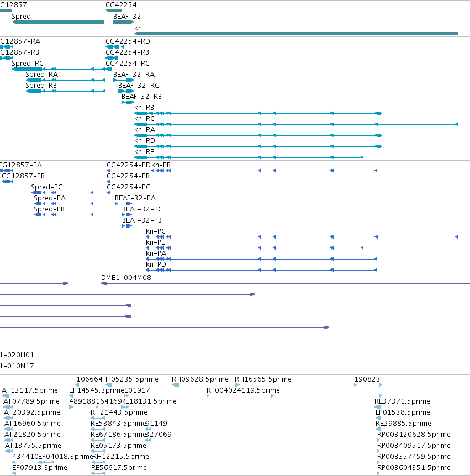The width and height of the screenshot is (470, 476).
Task: Select the CG42254-PD protein label
Action: (x=129, y=165)
